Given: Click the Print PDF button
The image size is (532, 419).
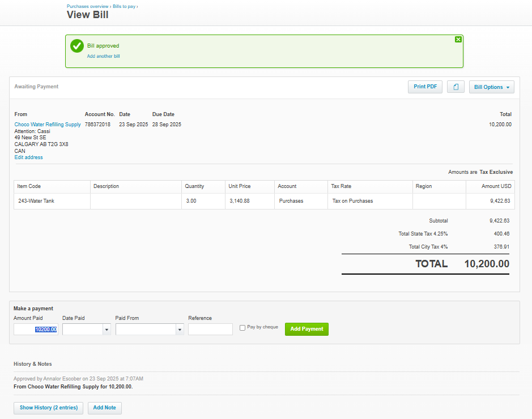Looking at the screenshot, I should [x=425, y=87].
